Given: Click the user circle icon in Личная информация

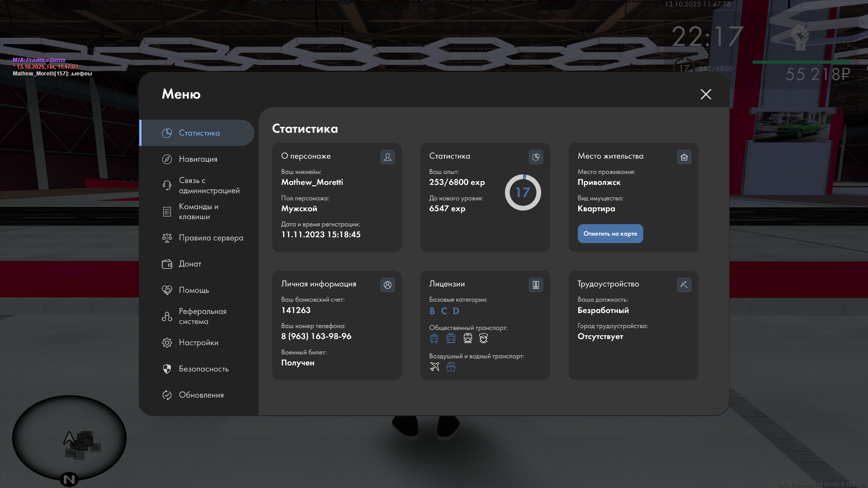Looking at the screenshot, I should click(387, 285).
